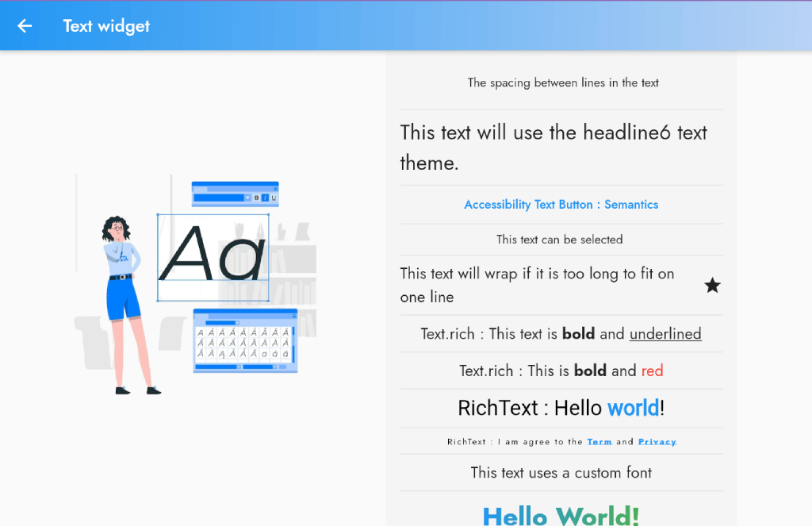Click the word 'bold' before 'and underlined'
The width and height of the screenshot is (812, 526).
[x=578, y=334]
